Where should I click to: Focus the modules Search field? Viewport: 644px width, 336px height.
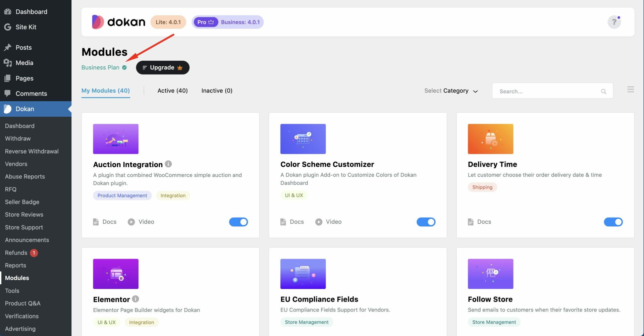click(x=552, y=91)
